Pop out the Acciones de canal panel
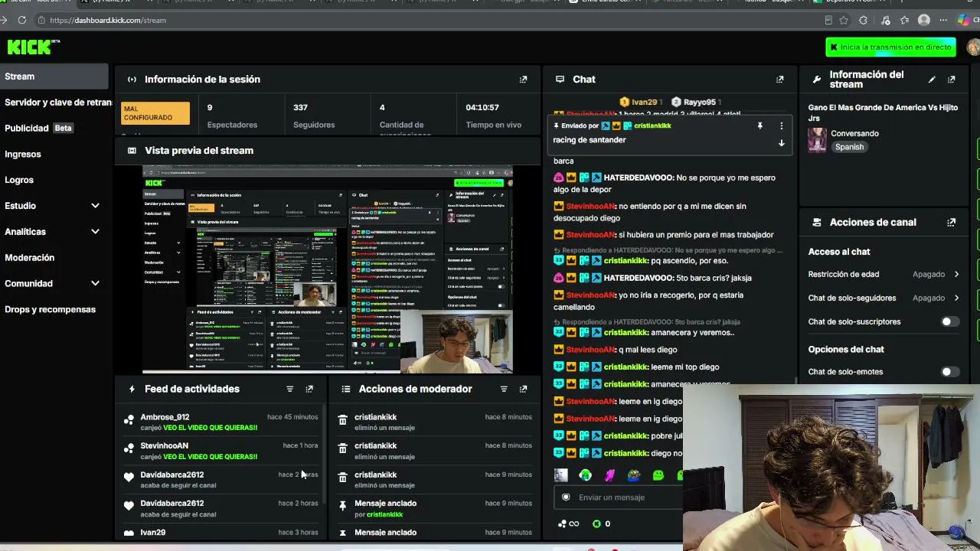The image size is (980, 551). pyautogui.click(x=952, y=223)
